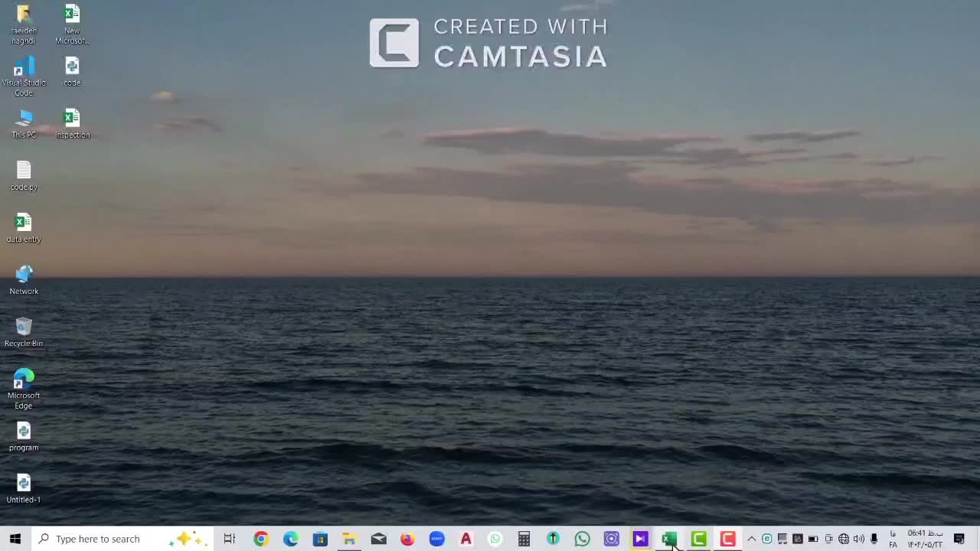
Task: Open Calculator from the taskbar
Action: click(524, 539)
